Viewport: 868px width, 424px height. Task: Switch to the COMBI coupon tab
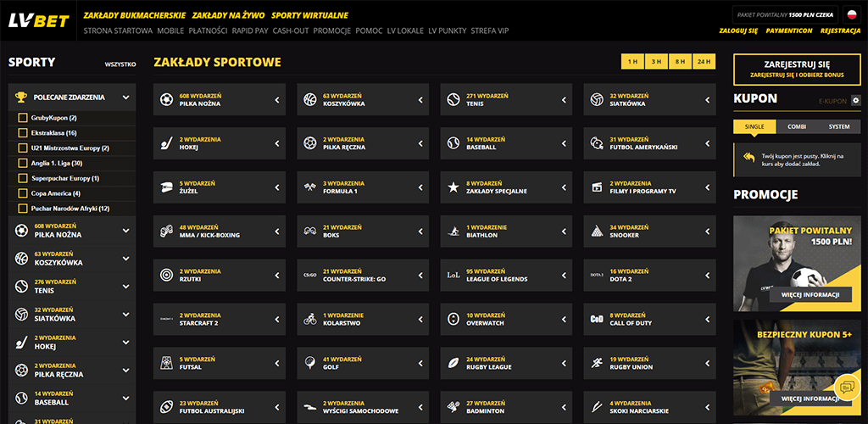click(x=796, y=126)
